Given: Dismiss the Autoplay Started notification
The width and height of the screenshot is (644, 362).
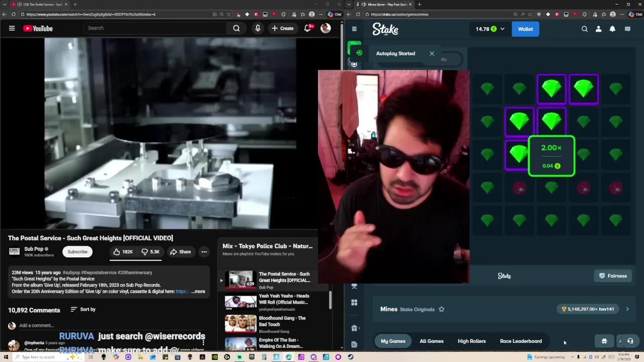Looking at the screenshot, I should [432, 53].
